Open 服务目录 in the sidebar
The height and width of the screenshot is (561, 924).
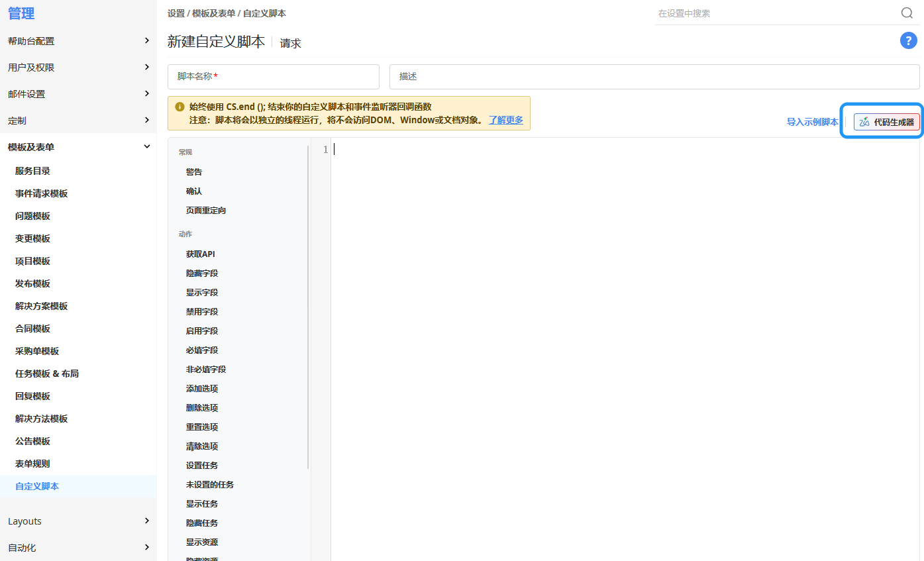click(32, 171)
